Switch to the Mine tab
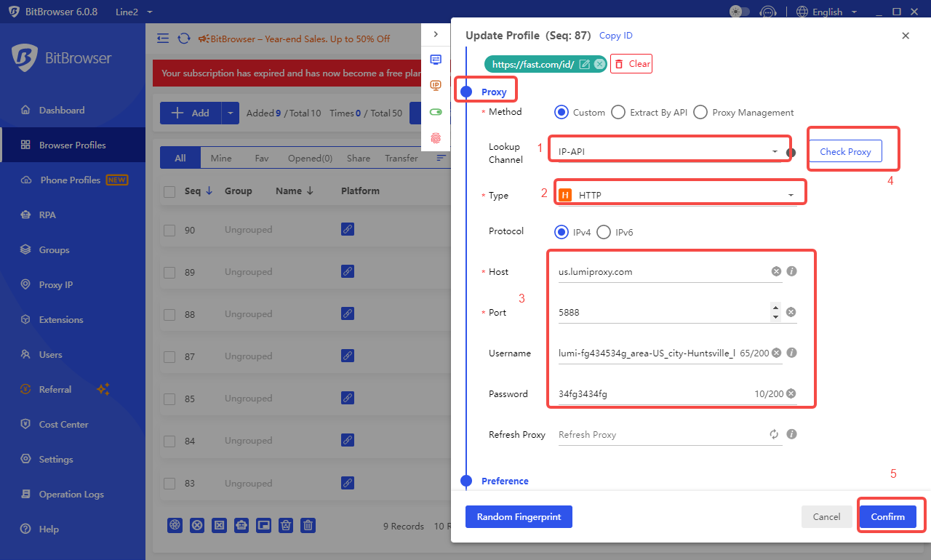This screenshot has width=931, height=560. click(x=221, y=158)
